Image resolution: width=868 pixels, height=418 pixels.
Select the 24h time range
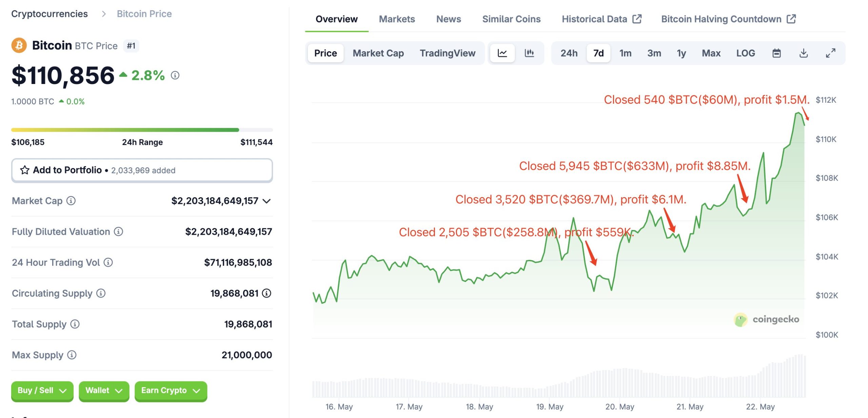click(x=569, y=53)
